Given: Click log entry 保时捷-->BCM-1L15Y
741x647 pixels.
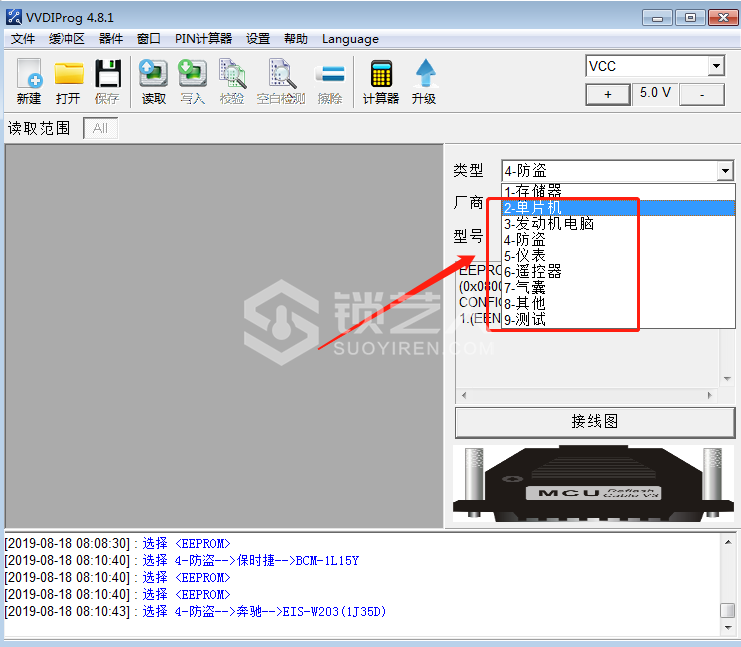Looking at the screenshot, I should click(182, 561).
